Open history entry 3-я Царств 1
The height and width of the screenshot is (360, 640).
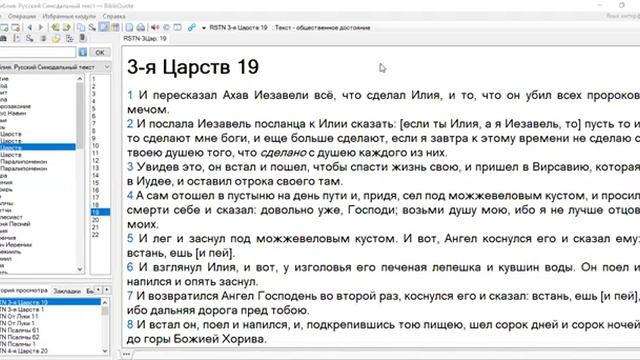click(x=22, y=309)
